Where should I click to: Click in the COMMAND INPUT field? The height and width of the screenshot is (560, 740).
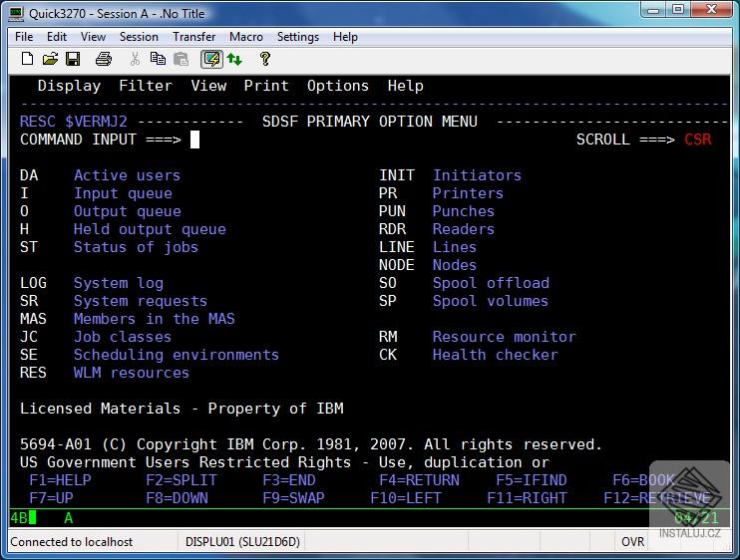click(195, 140)
